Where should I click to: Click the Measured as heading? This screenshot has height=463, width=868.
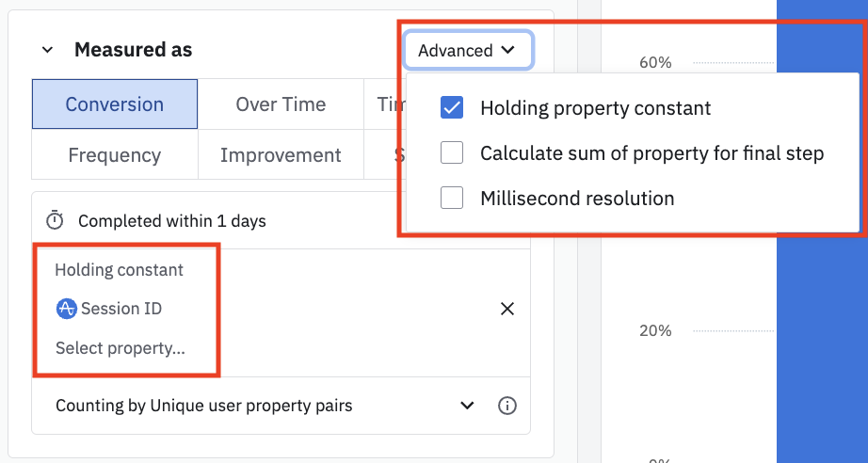[133, 50]
